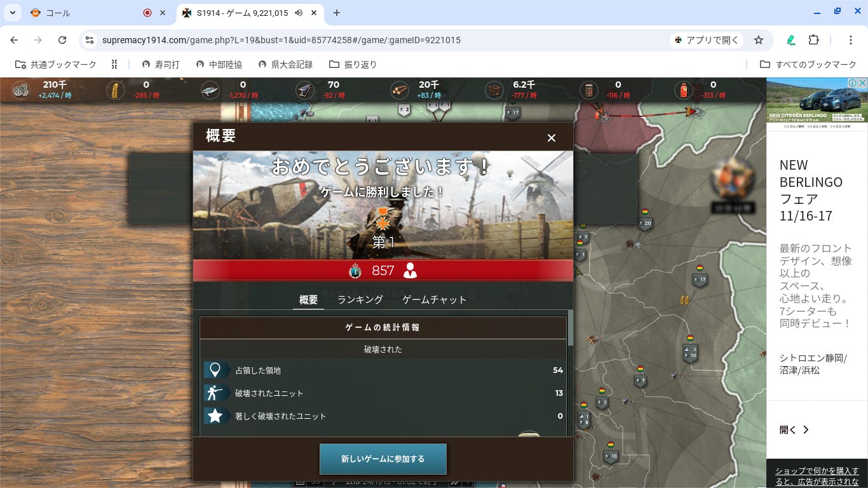Click the アプリで開く button in address bar
The height and width of the screenshot is (488, 868).
coord(706,40)
